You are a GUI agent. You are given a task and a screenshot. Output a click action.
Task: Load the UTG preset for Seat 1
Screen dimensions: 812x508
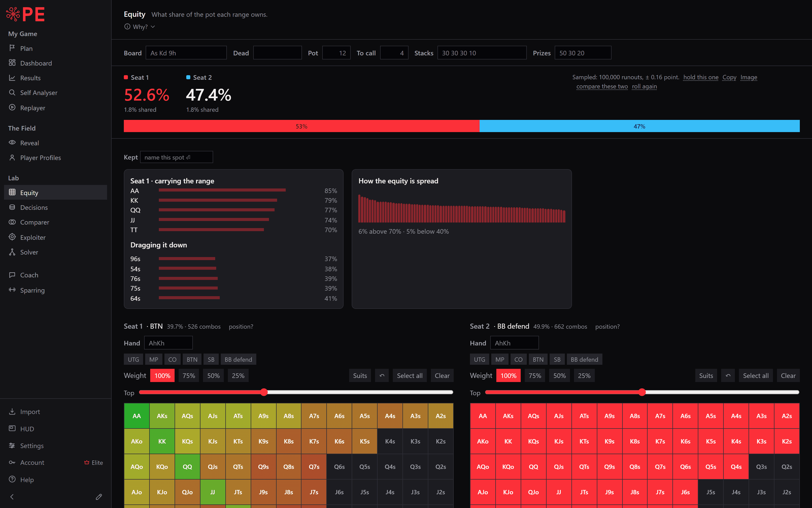pyautogui.click(x=133, y=359)
